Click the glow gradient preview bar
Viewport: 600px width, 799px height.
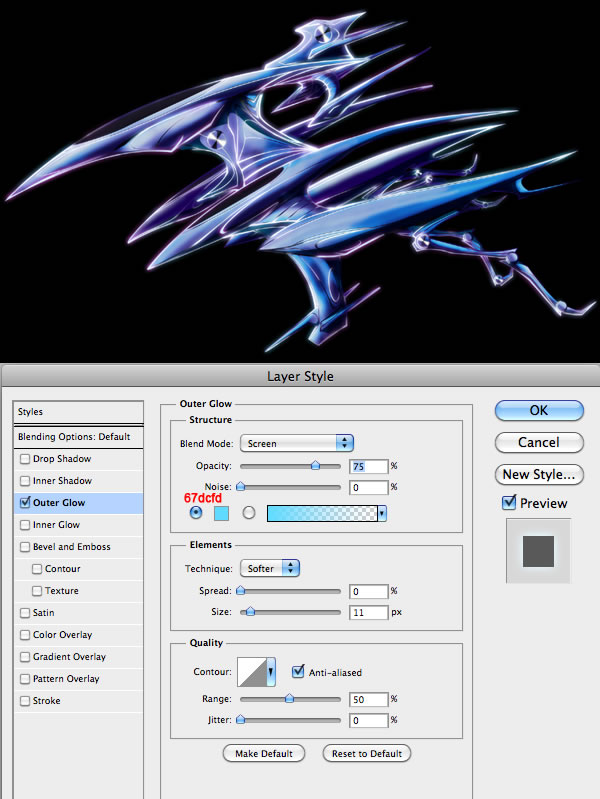coord(322,513)
